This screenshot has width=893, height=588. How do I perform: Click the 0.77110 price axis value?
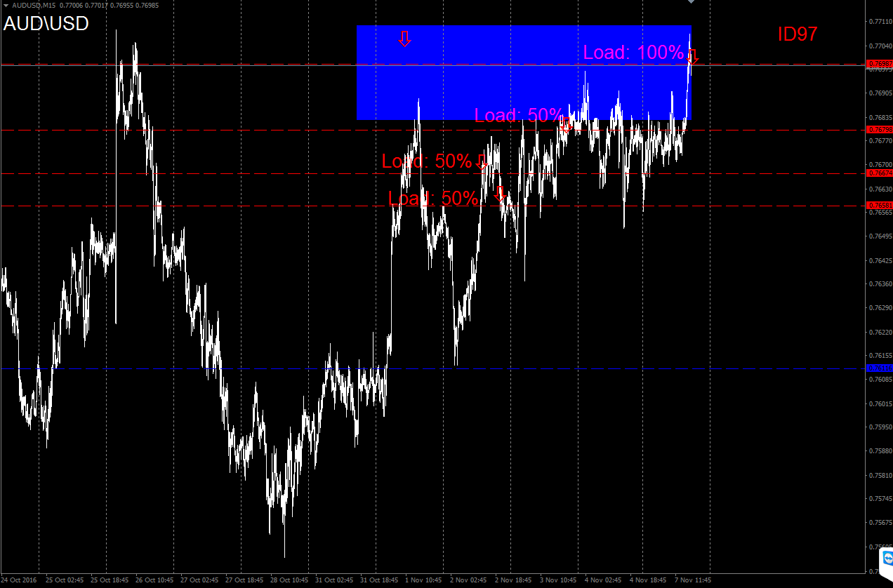click(880, 22)
